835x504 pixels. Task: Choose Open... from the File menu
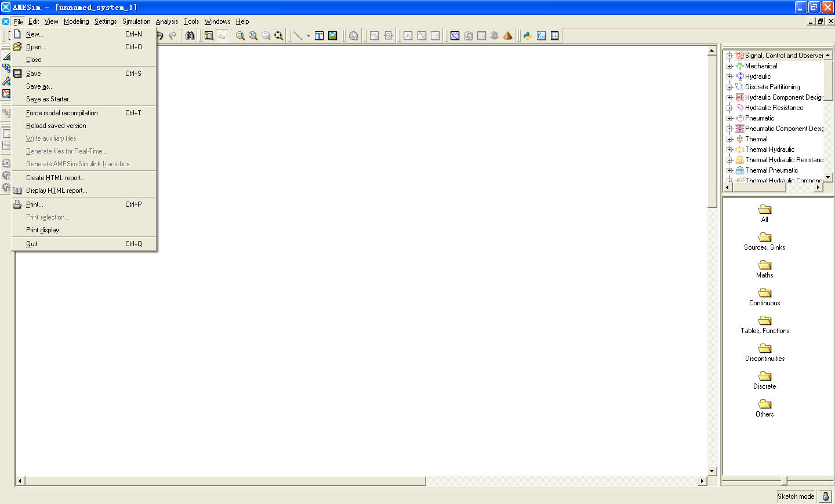click(x=84, y=47)
